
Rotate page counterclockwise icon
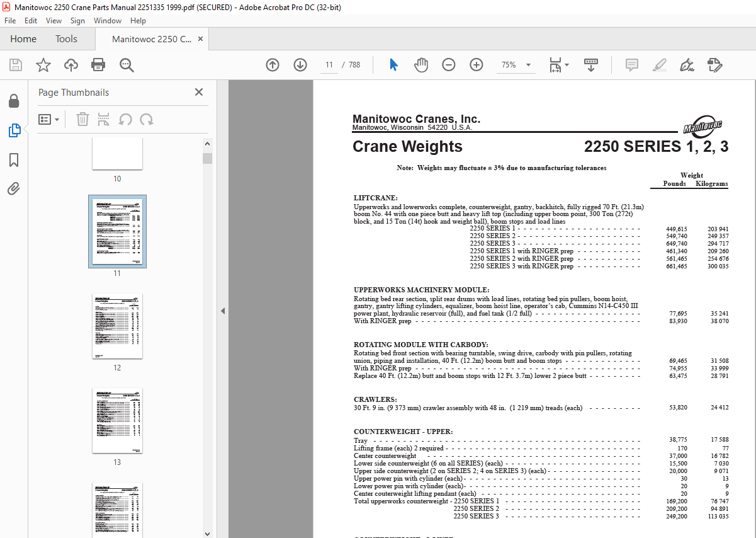coord(125,120)
